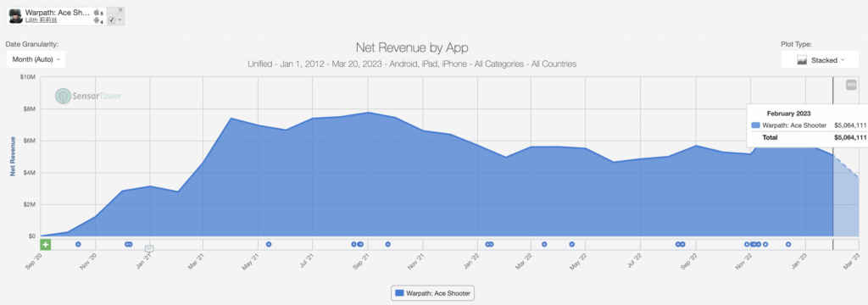The width and height of the screenshot is (868, 305).
Task: Open the comment bubble icon near Jan '21
Action: tap(149, 248)
